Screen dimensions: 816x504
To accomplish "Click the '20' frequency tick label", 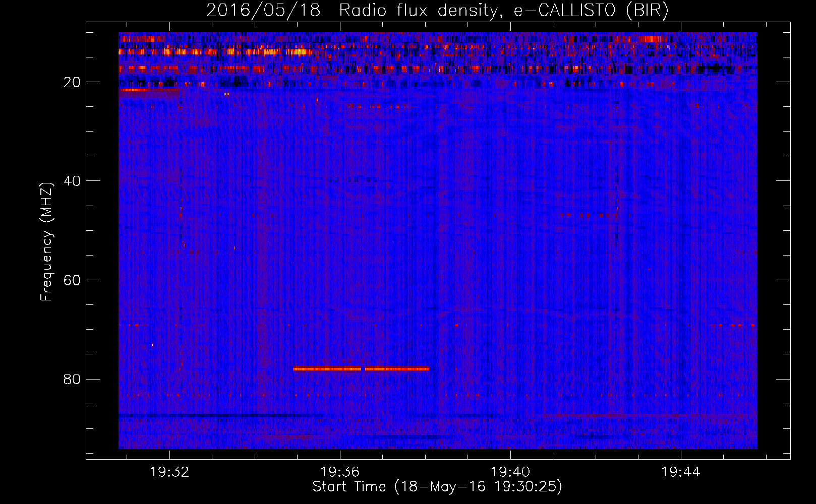I will click(72, 82).
